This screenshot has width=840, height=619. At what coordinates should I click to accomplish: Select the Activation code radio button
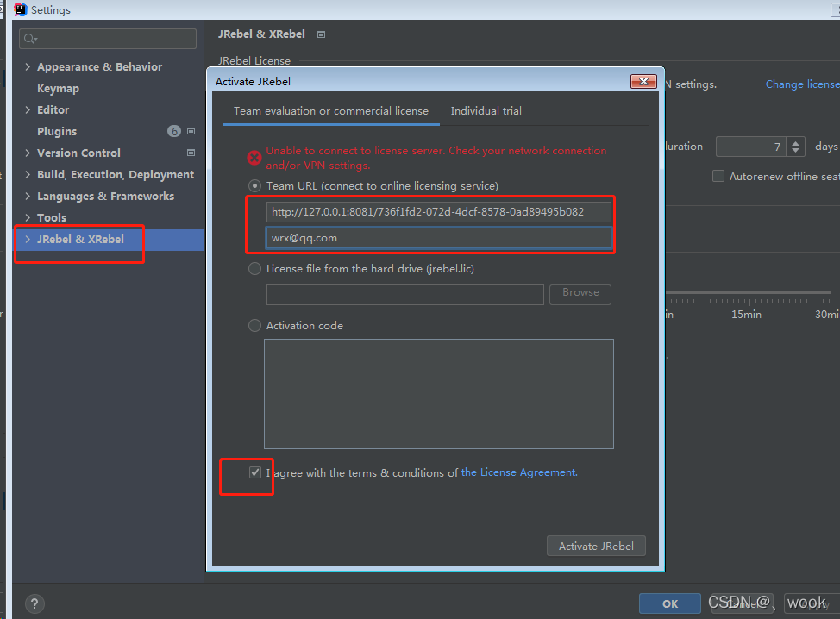point(255,325)
